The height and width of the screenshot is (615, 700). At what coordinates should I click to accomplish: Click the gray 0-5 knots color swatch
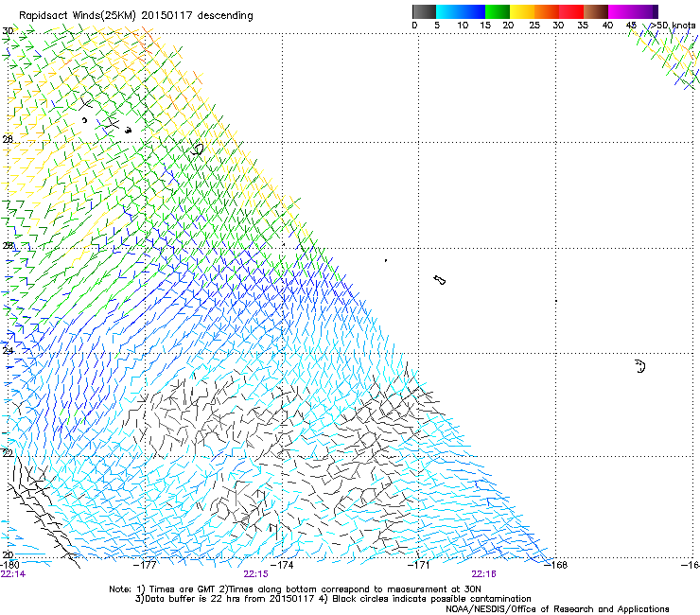(x=424, y=11)
